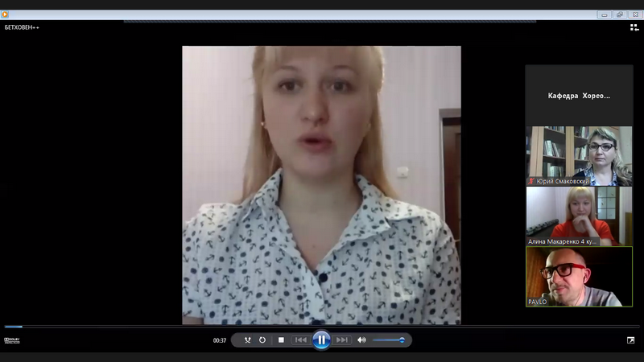This screenshot has width=644, height=362.
Task: Select the Алина Макаренко participant thumbnail
Action: click(x=579, y=216)
